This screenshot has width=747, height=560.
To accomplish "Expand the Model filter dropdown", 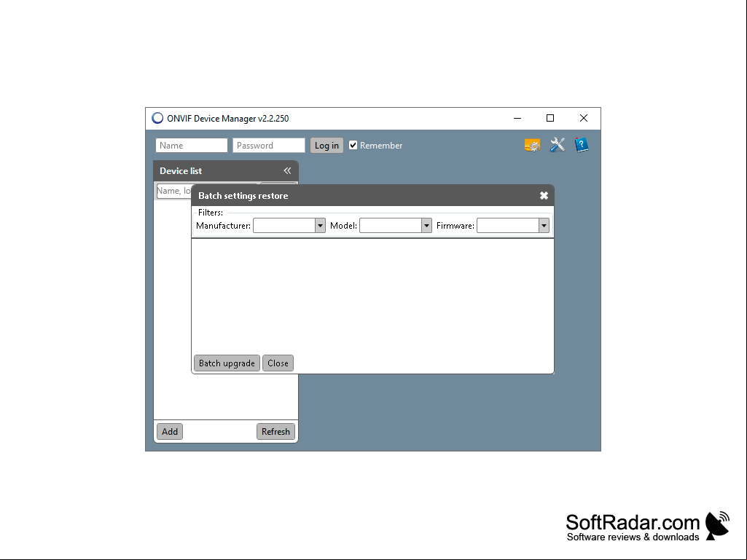I will (x=426, y=226).
